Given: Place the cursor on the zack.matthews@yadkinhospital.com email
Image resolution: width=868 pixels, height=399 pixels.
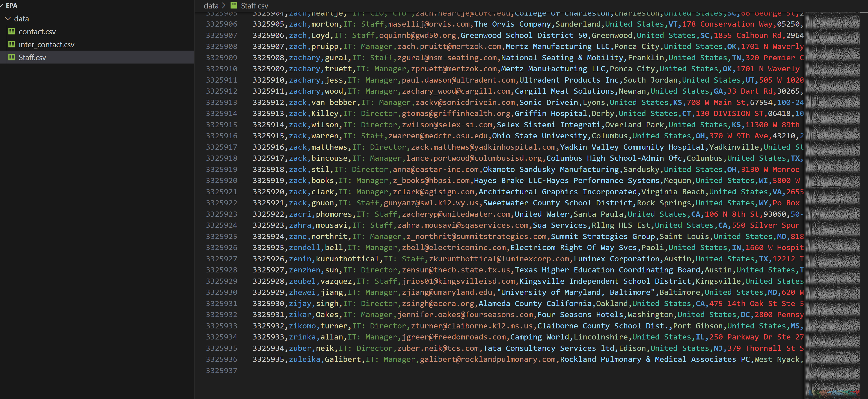Looking at the screenshot, I should [x=483, y=147].
